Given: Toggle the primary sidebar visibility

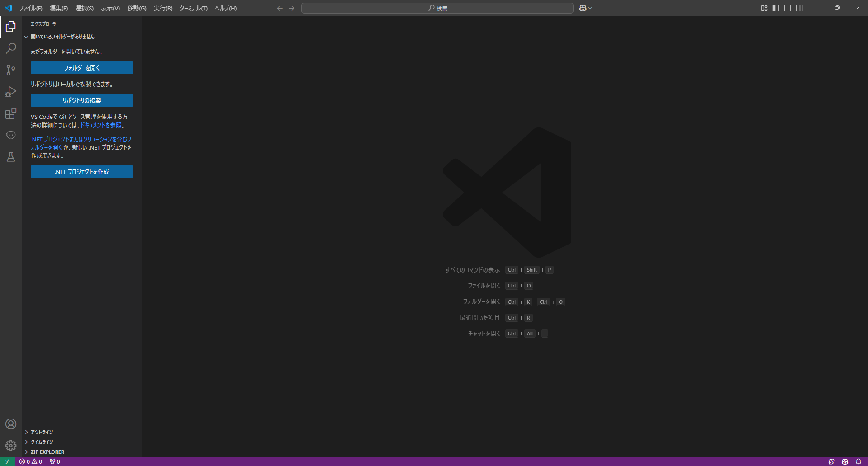Looking at the screenshot, I should coord(775,8).
